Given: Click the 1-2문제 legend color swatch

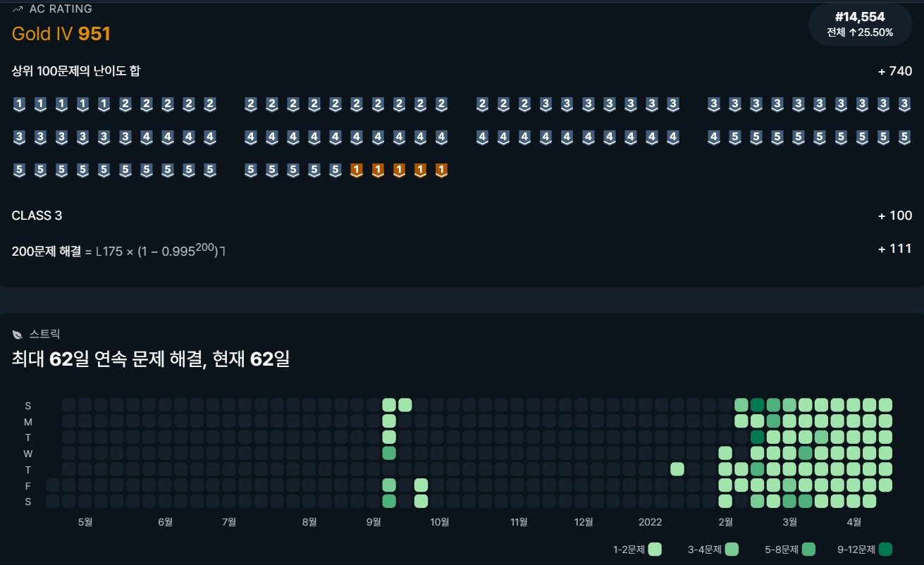Looking at the screenshot, I should [x=655, y=549].
